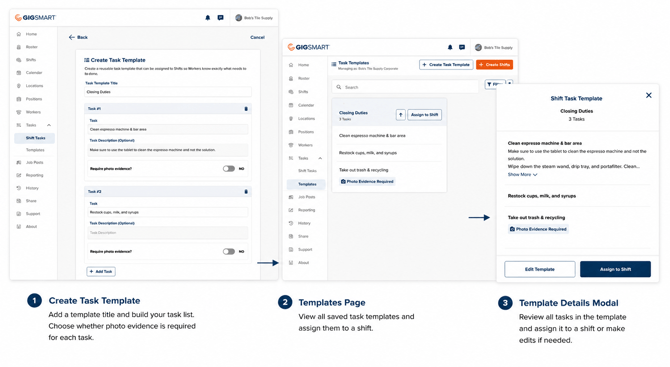Screen dimensions: 670x367
Task: Expand Show More in template details modal
Action: (x=522, y=175)
